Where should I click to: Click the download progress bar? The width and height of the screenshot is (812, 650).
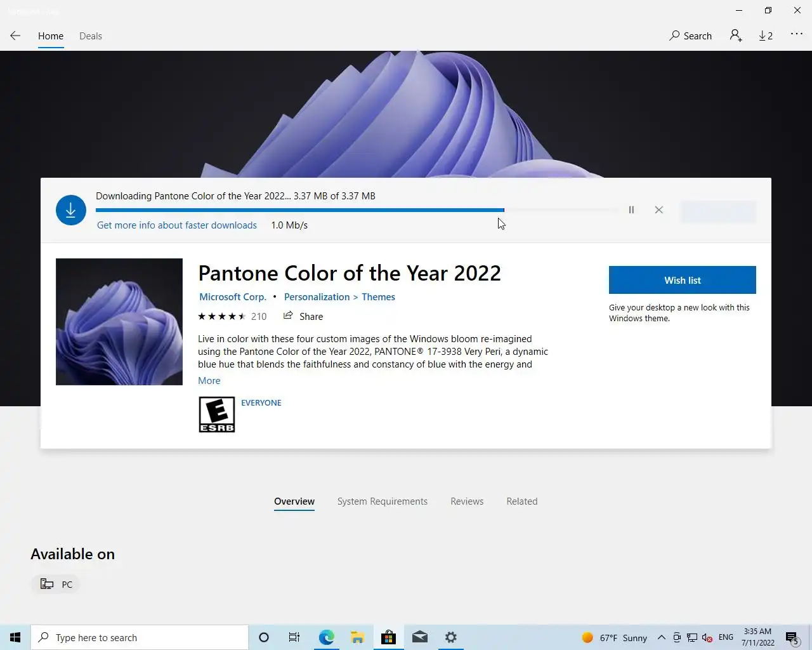click(357, 210)
